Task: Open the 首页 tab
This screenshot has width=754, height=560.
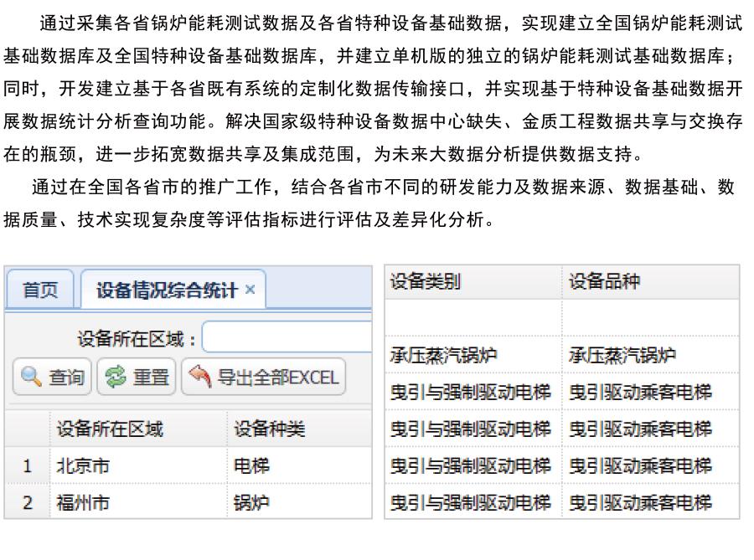Action: (x=40, y=290)
